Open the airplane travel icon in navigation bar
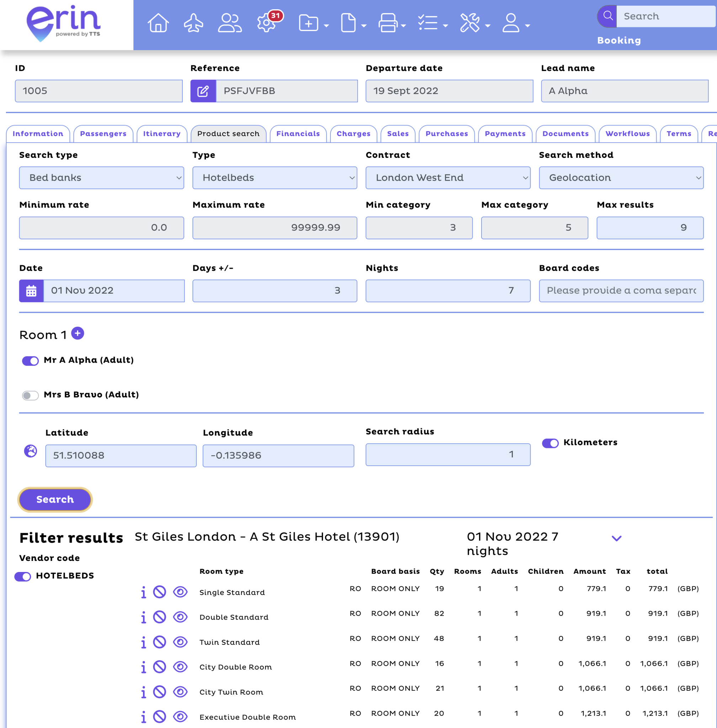Screen dimensions: 717x728 pyautogui.click(x=193, y=23)
